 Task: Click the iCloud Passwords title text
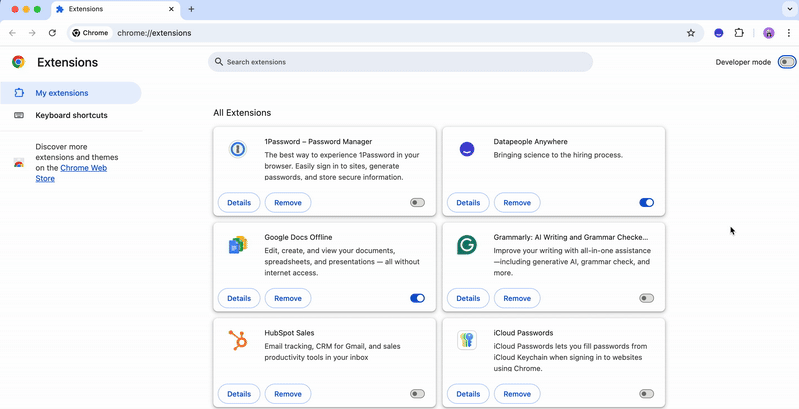click(x=523, y=333)
